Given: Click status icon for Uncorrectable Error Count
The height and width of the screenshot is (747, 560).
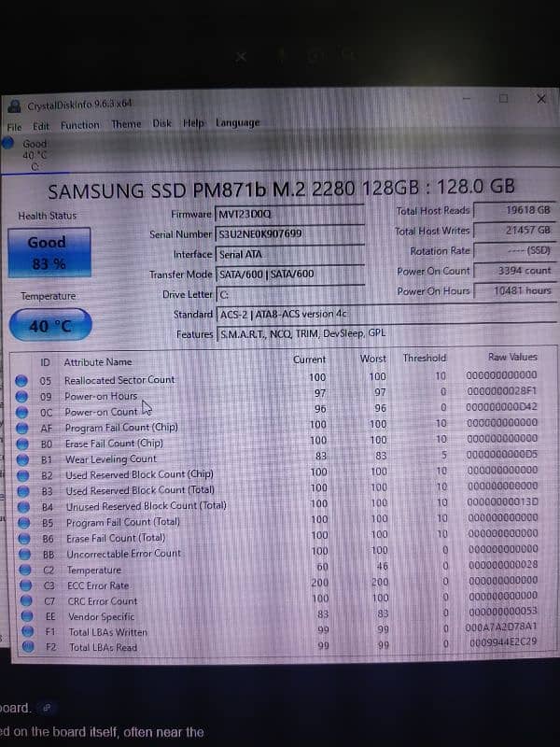Looking at the screenshot, I should [25, 554].
